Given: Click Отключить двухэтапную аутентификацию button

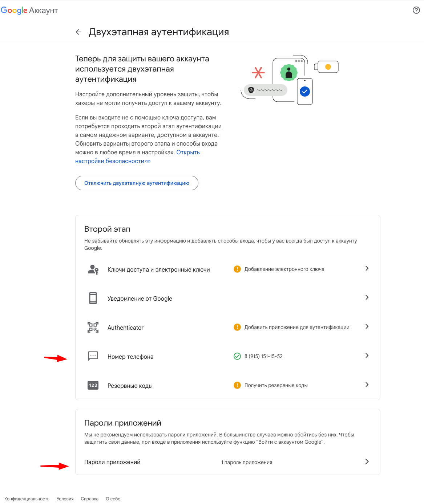Looking at the screenshot, I should (x=137, y=183).
